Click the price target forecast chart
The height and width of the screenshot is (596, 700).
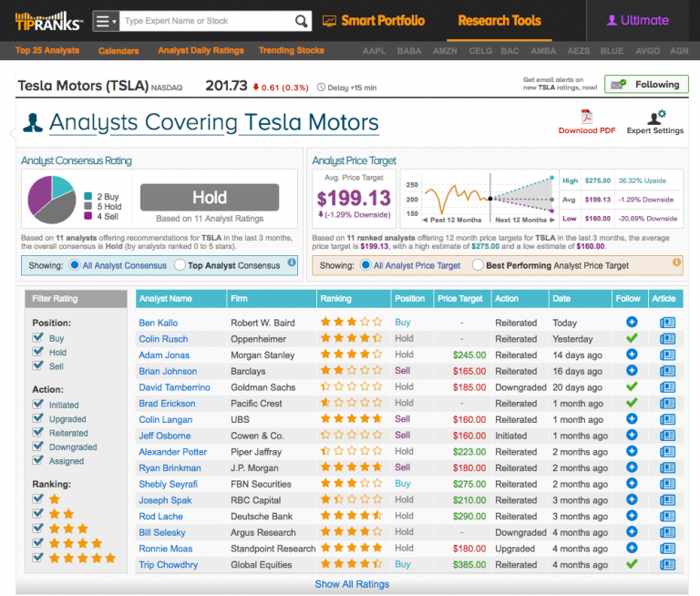point(479,199)
